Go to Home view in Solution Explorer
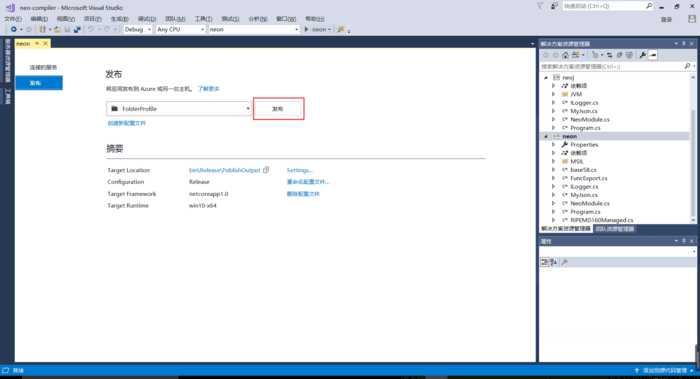Image resolution: width=700 pixels, height=379 pixels. 566,55
